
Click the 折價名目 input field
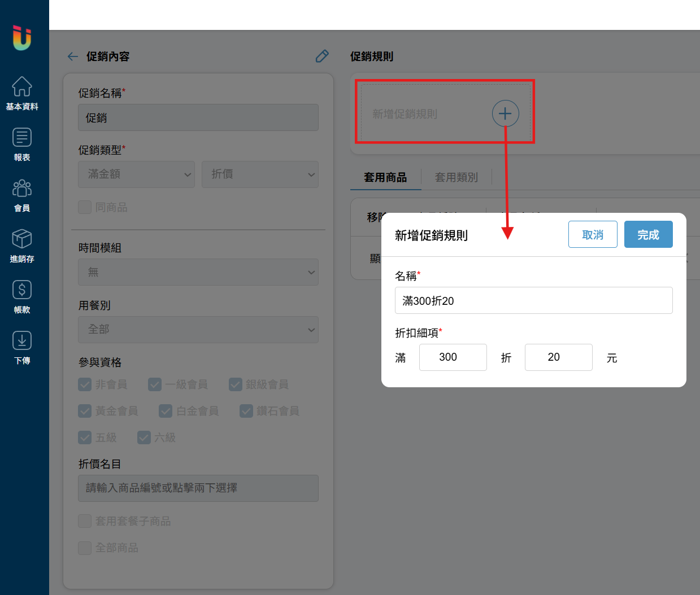click(x=198, y=488)
